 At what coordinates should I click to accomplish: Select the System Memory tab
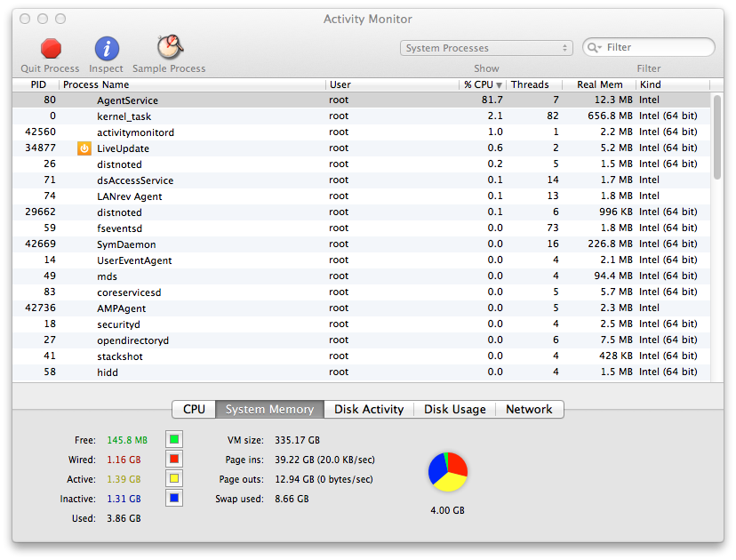point(270,409)
